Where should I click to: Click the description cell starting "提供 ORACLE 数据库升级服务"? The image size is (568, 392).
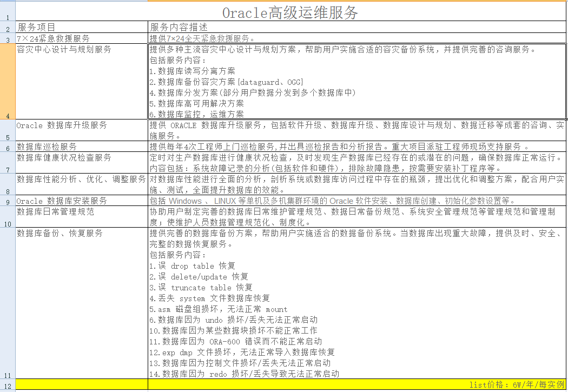(x=357, y=130)
